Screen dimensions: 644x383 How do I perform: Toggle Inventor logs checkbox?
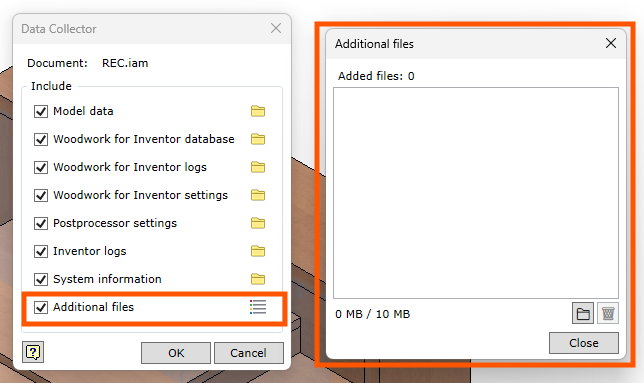(41, 251)
